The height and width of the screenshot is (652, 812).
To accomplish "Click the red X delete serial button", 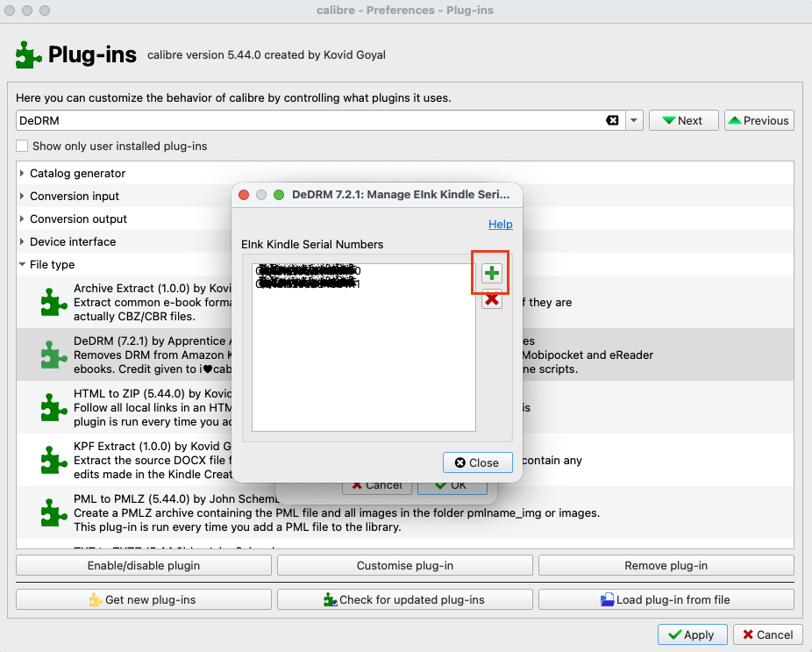I will 492,300.
